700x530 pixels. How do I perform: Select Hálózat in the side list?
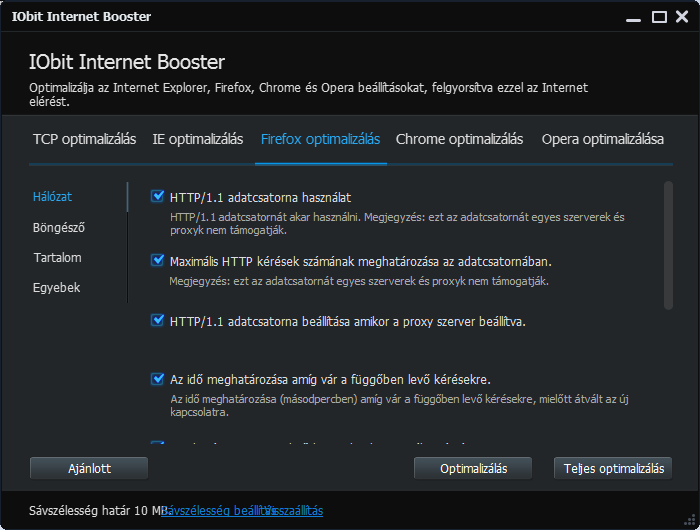[x=52, y=196]
